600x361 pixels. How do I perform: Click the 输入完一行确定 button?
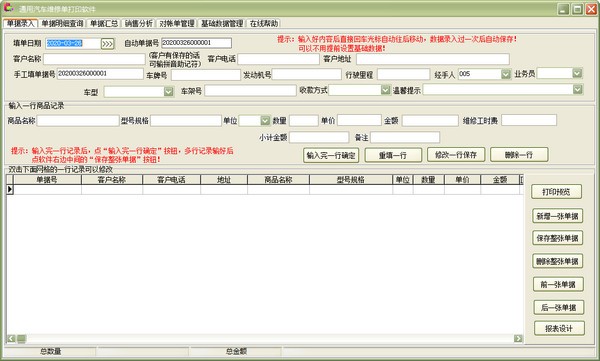coord(331,155)
